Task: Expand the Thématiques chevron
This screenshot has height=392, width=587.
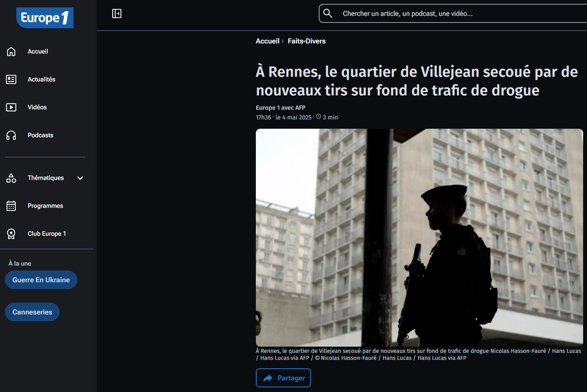Action: pos(80,178)
